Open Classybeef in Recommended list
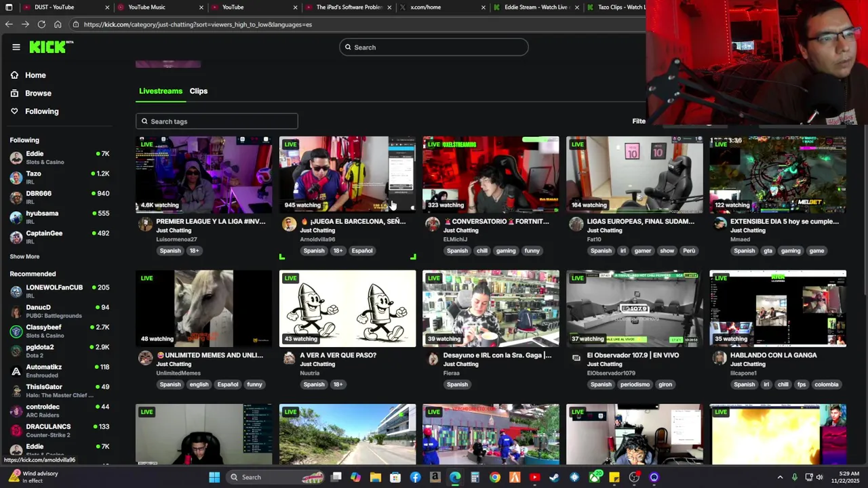The width and height of the screenshot is (868, 488). click(x=60, y=331)
